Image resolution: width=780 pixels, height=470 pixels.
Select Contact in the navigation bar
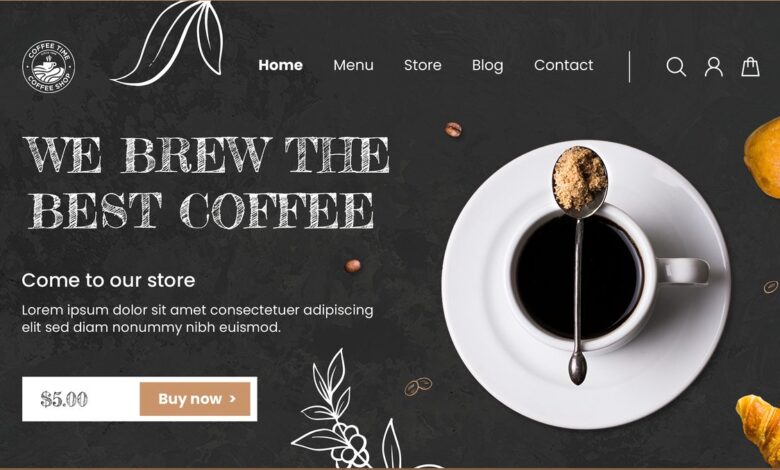(564, 65)
